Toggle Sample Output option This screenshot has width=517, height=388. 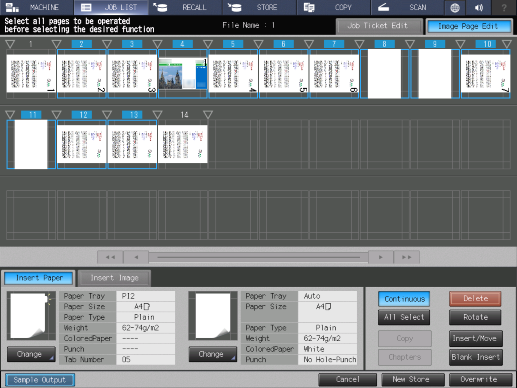pyautogui.click(x=40, y=380)
